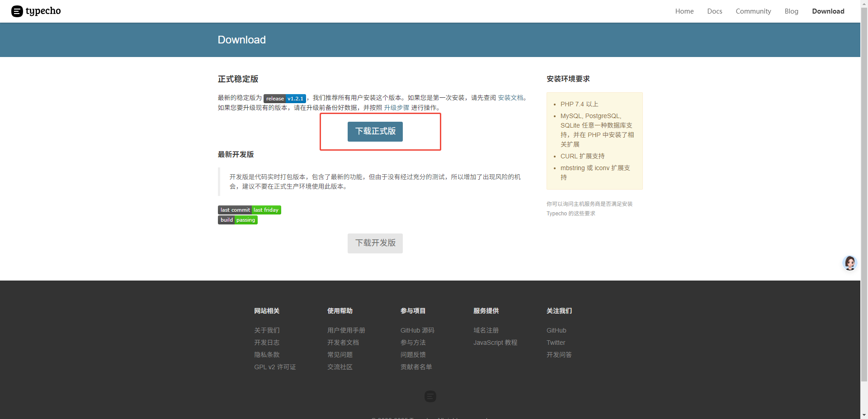Click the 网站相关 footer heading
This screenshot has height=419, width=868.
(x=267, y=311)
